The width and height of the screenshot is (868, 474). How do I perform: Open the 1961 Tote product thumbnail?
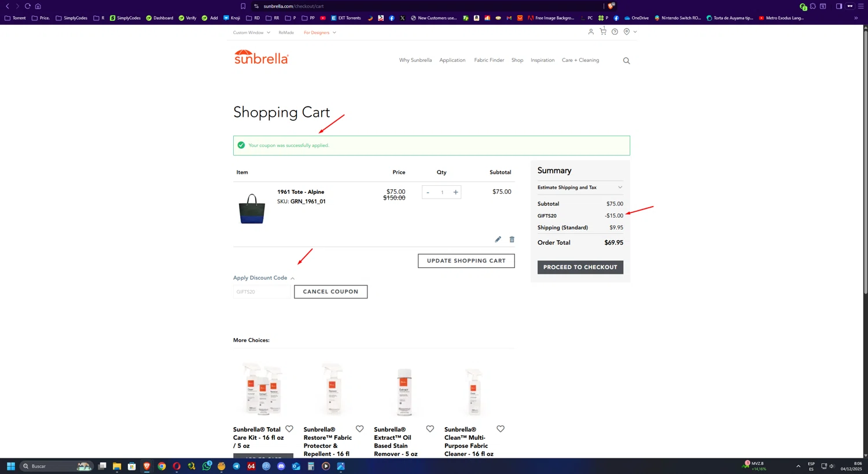pyautogui.click(x=252, y=209)
